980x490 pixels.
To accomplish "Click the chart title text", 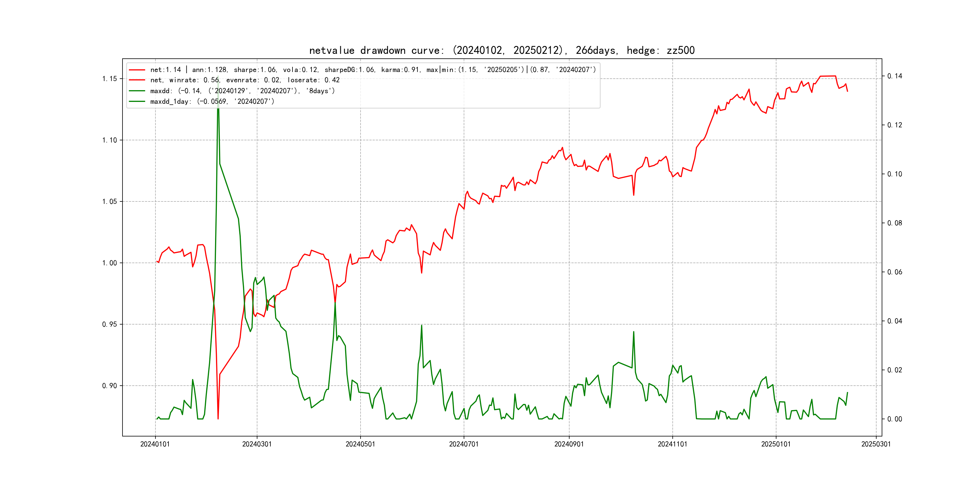I will [x=502, y=51].
